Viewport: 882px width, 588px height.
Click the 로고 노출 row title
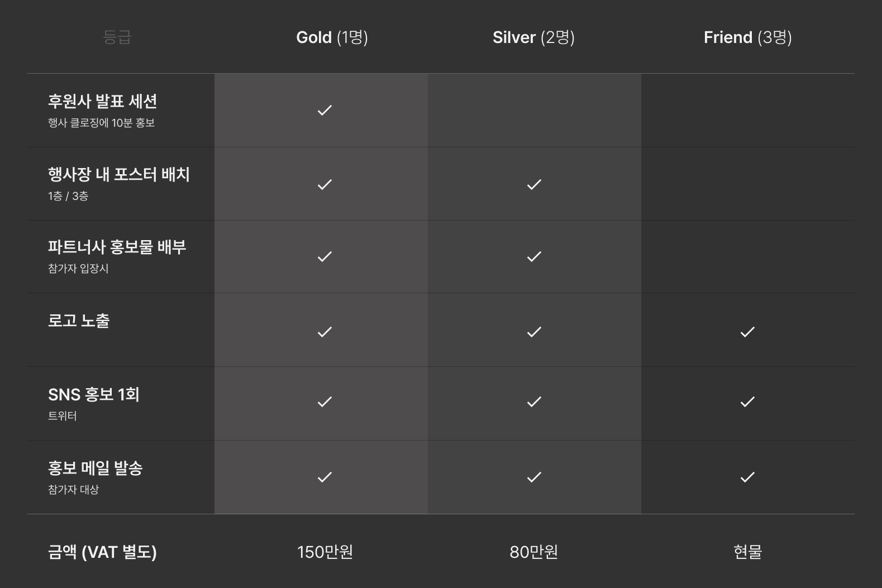click(x=79, y=321)
